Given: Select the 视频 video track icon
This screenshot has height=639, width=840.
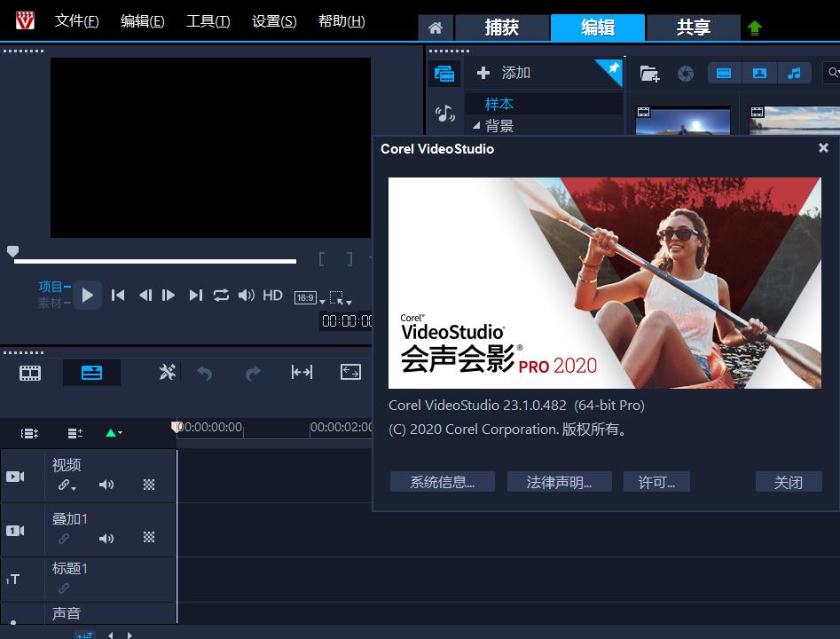Looking at the screenshot, I should point(15,477).
